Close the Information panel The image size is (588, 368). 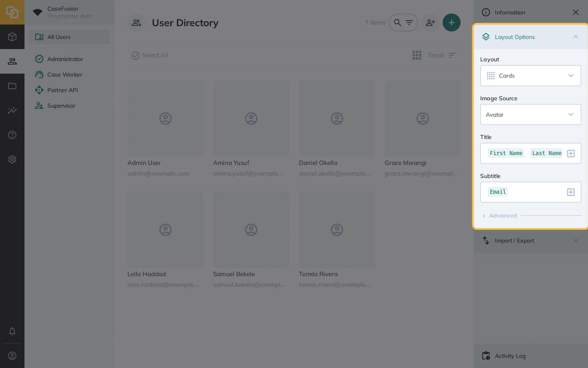click(575, 12)
